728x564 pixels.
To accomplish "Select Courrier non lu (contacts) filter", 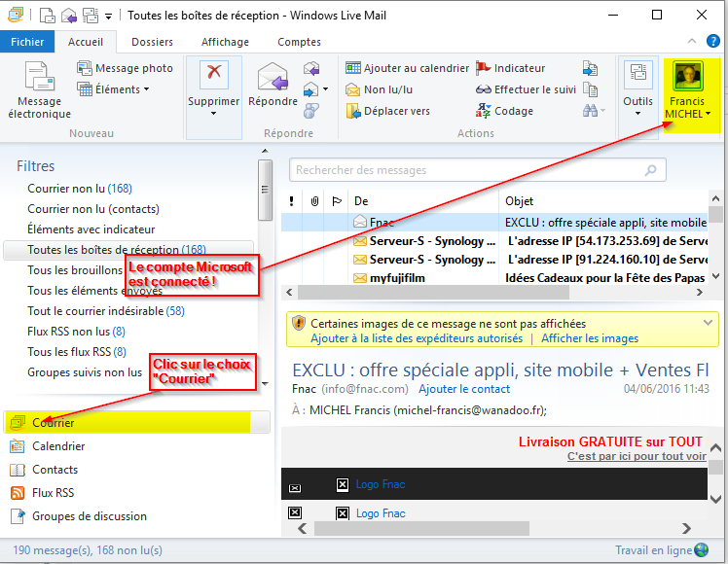I will pyautogui.click(x=93, y=209).
